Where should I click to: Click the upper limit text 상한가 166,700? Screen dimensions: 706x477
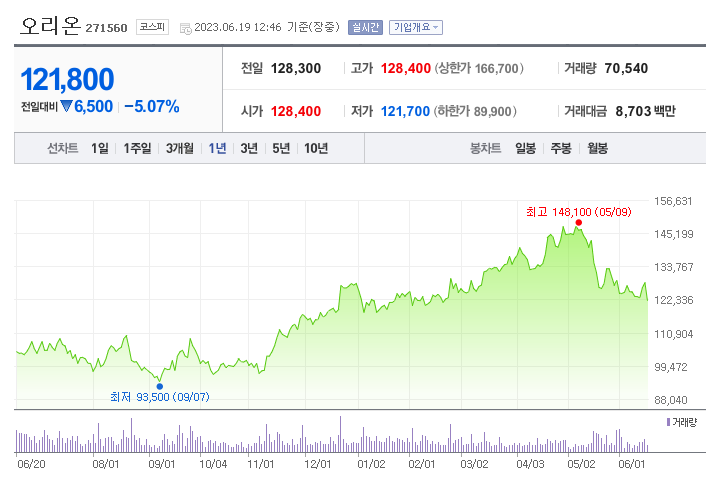tap(479, 68)
